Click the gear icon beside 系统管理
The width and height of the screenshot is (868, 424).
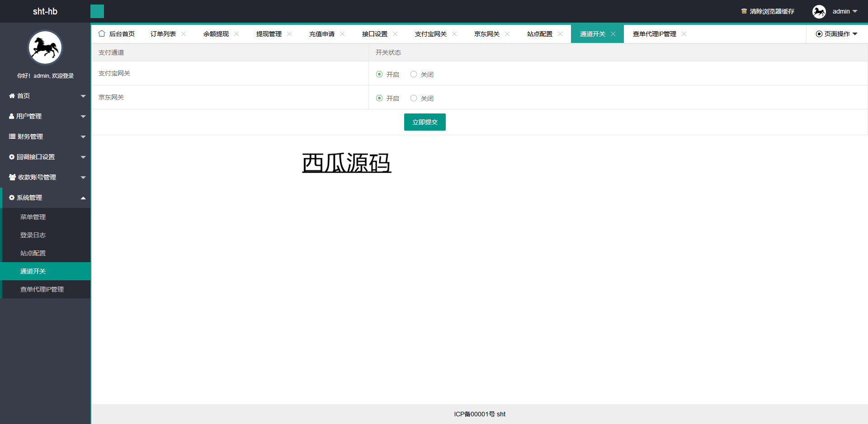point(12,198)
